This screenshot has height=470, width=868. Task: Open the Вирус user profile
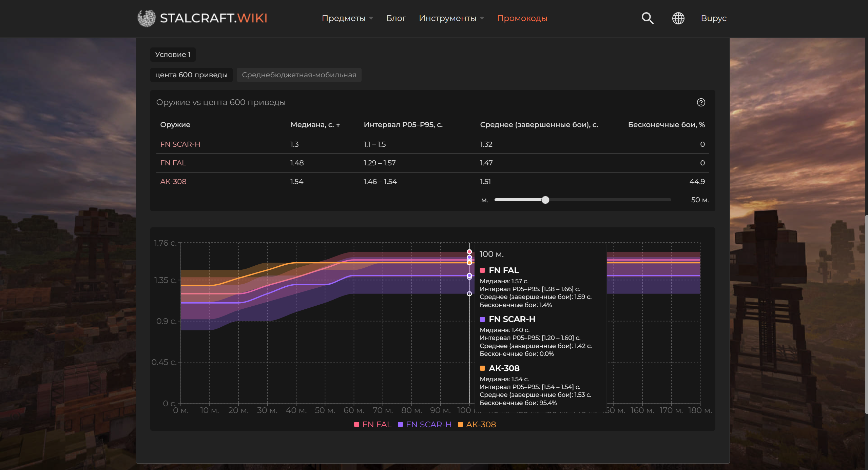(x=714, y=18)
